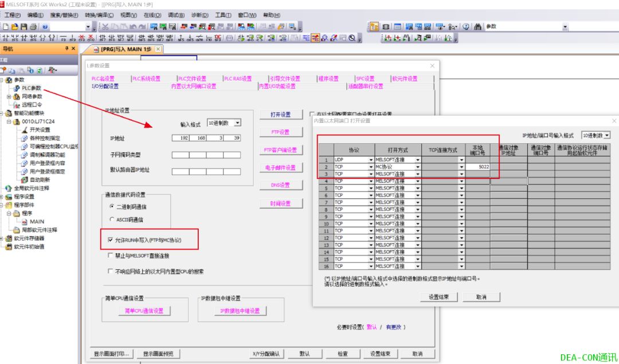Click the 简单CPU通信设置 button
This screenshot has height=364, width=619.
[x=144, y=311]
